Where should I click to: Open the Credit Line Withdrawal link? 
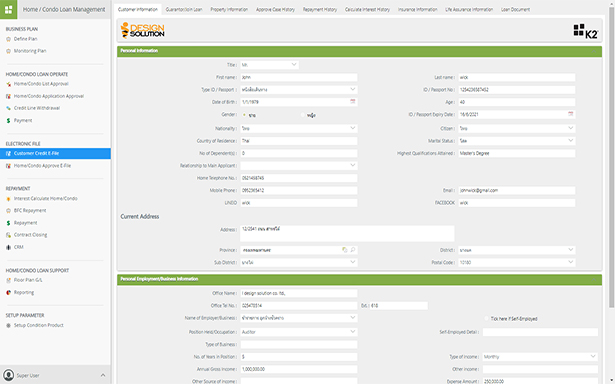(37, 108)
